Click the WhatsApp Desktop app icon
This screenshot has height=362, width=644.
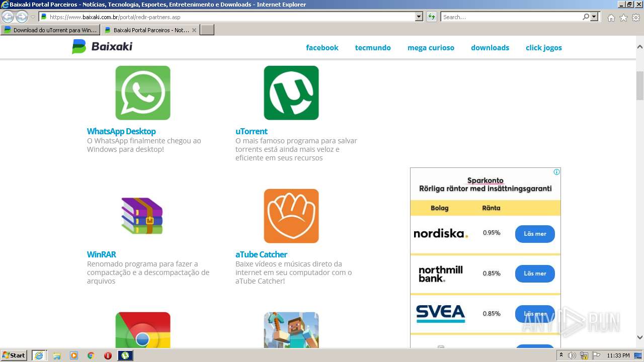pyautogui.click(x=143, y=93)
